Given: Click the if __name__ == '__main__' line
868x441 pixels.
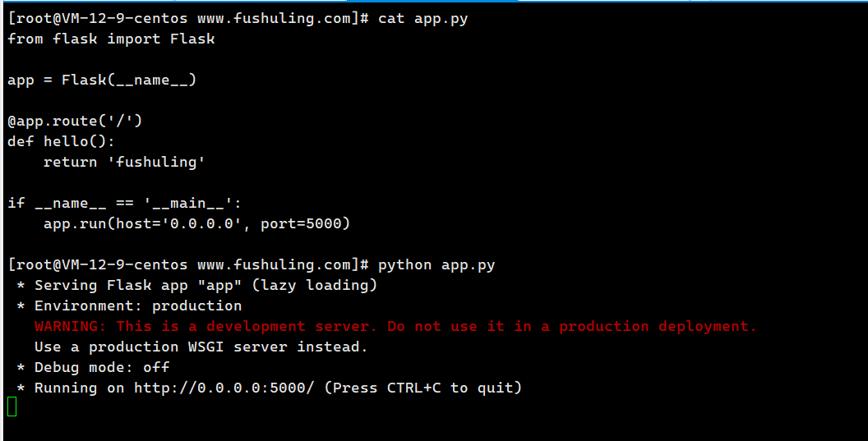Looking at the screenshot, I should click(x=125, y=203).
